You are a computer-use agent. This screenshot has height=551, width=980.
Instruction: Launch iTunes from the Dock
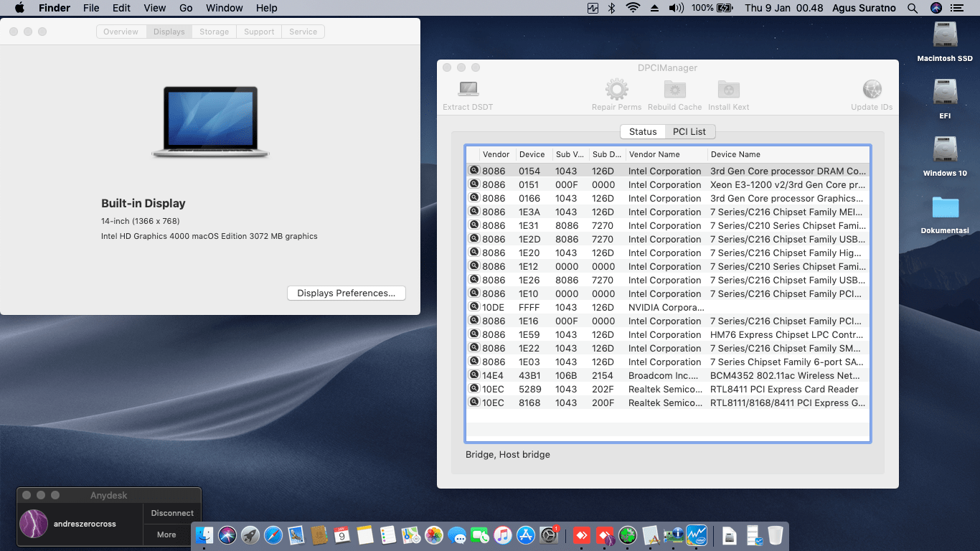tap(503, 535)
